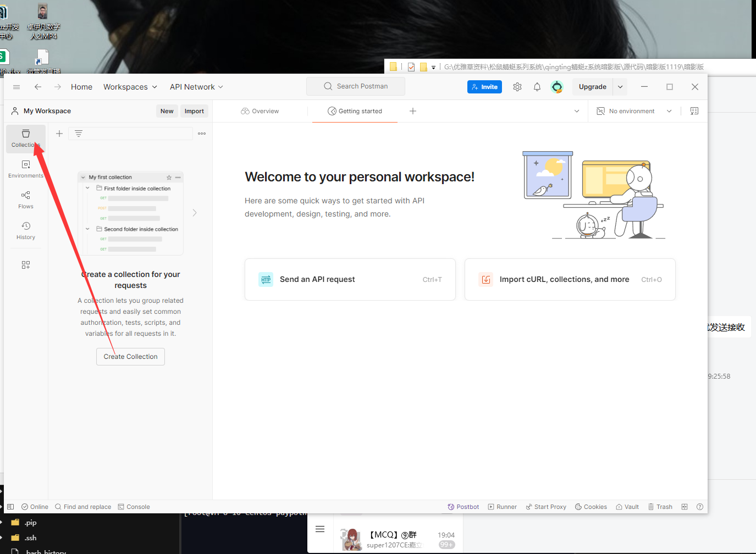
Task: Open the Console
Action: coord(134,507)
